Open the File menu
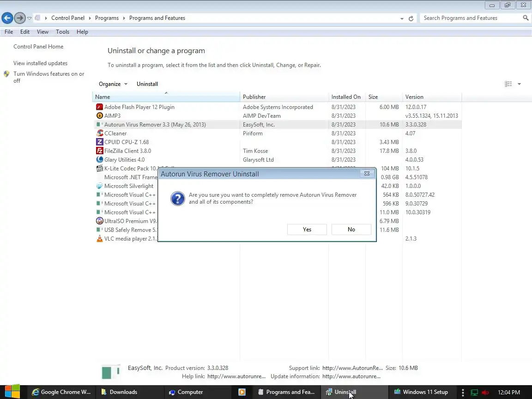532x399 pixels. click(x=9, y=32)
